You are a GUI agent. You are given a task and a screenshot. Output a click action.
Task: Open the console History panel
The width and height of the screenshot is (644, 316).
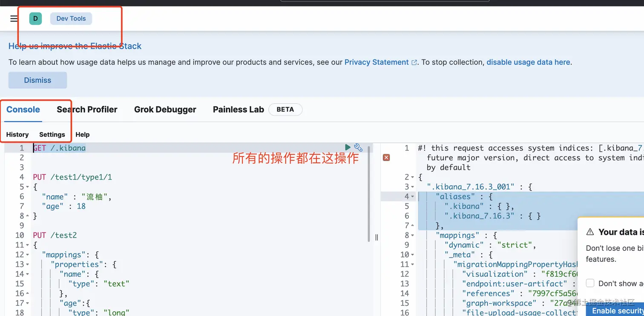tap(17, 135)
